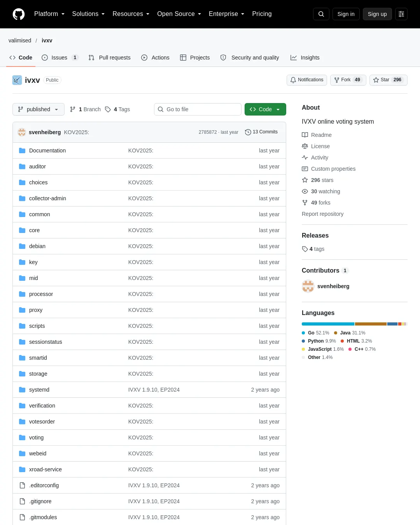The image size is (420, 525).
Task: Click the eye icon beside 30 watching
Action: [305, 191]
